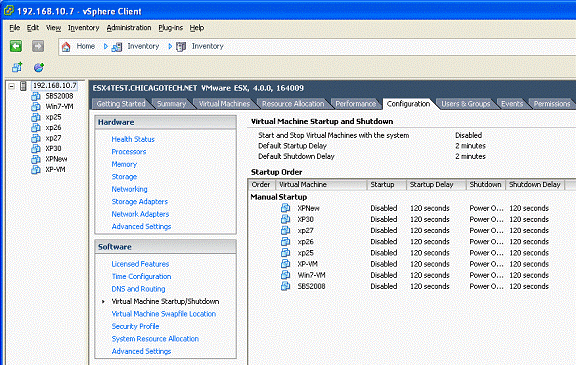
Task: Open the Health Status link
Action: (133, 139)
